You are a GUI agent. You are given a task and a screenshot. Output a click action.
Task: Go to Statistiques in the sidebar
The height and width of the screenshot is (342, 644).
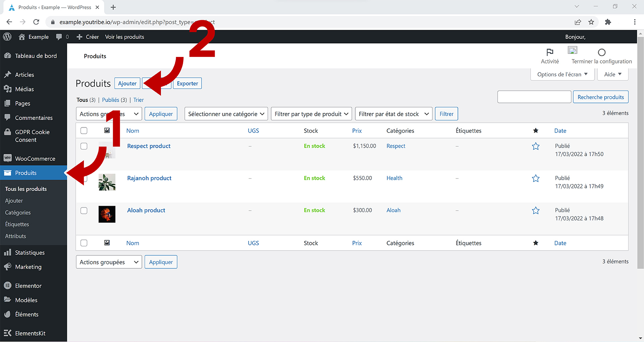coord(30,253)
